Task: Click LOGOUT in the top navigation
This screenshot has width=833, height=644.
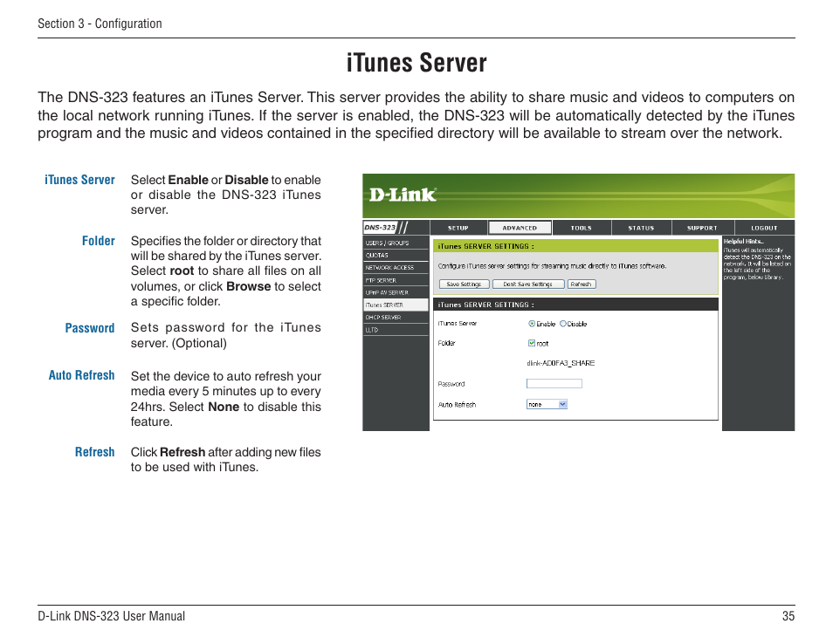Action: point(765,228)
